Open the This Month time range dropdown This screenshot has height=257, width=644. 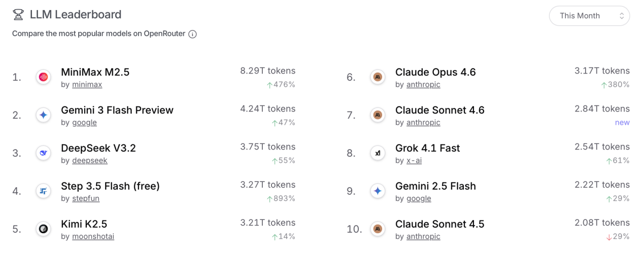(589, 16)
